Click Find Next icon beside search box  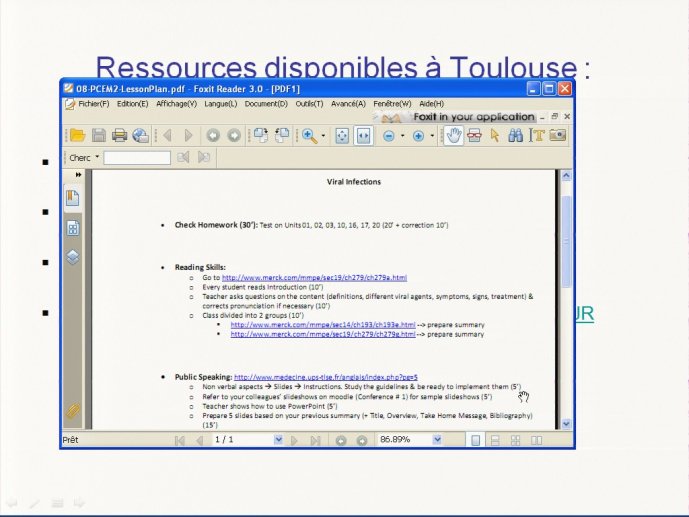204,157
